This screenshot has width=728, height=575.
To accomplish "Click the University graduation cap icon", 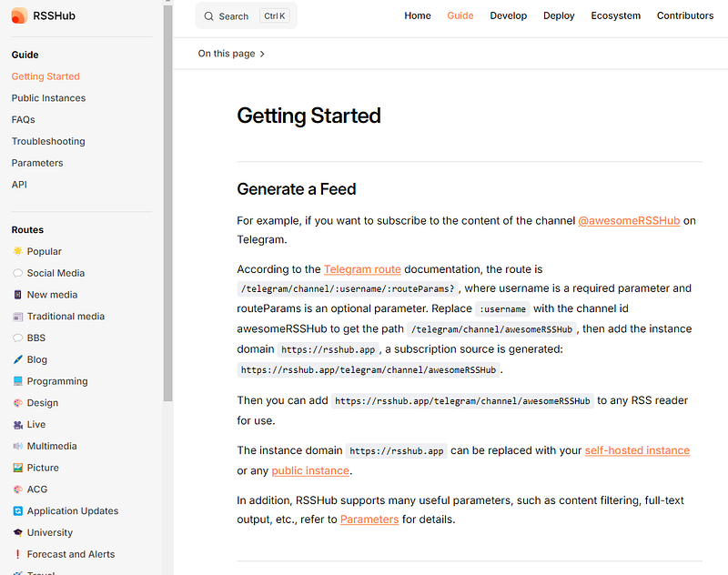I will pos(17,532).
